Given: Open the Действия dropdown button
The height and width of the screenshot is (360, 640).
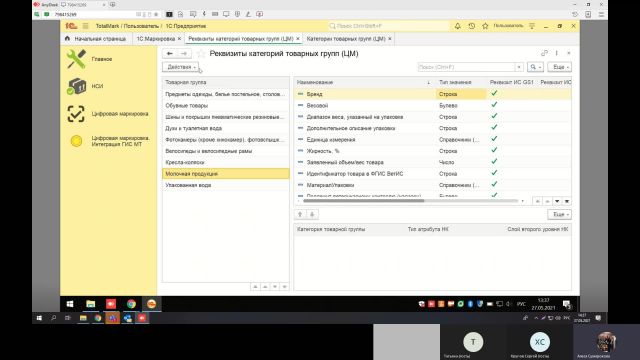Looking at the screenshot, I should coord(181,67).
